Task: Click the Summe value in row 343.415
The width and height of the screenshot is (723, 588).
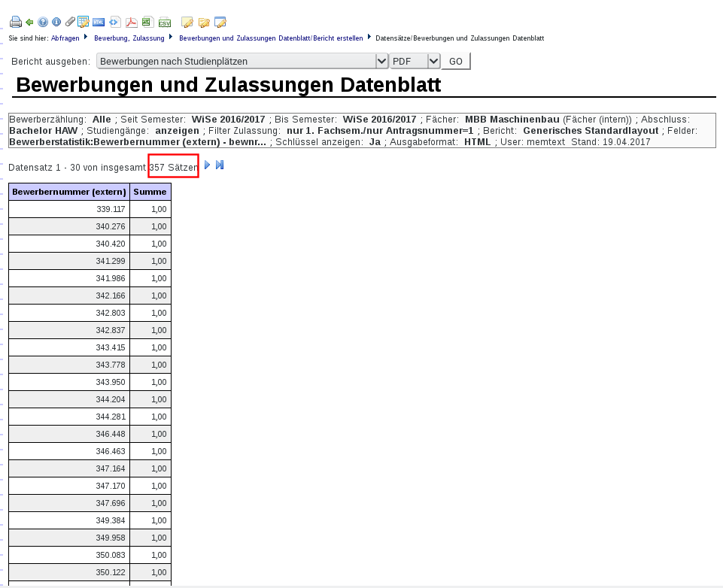Action: [159, 347]
